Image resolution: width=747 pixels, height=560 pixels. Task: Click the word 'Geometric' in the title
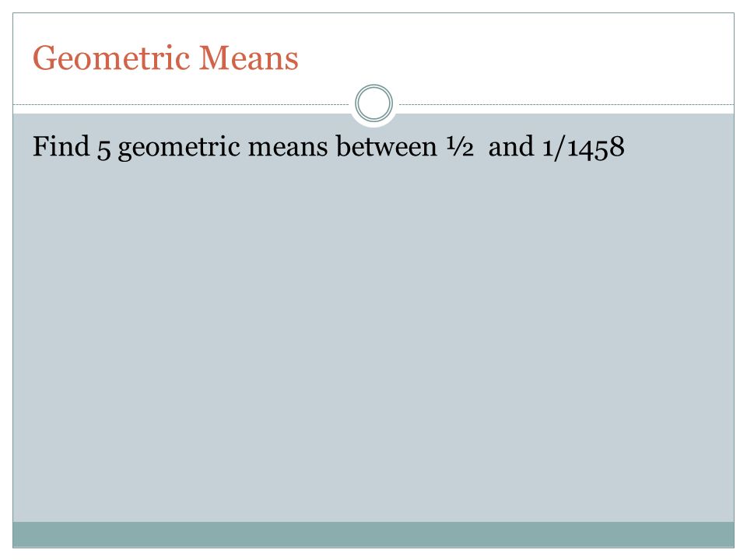pos(111,58)
